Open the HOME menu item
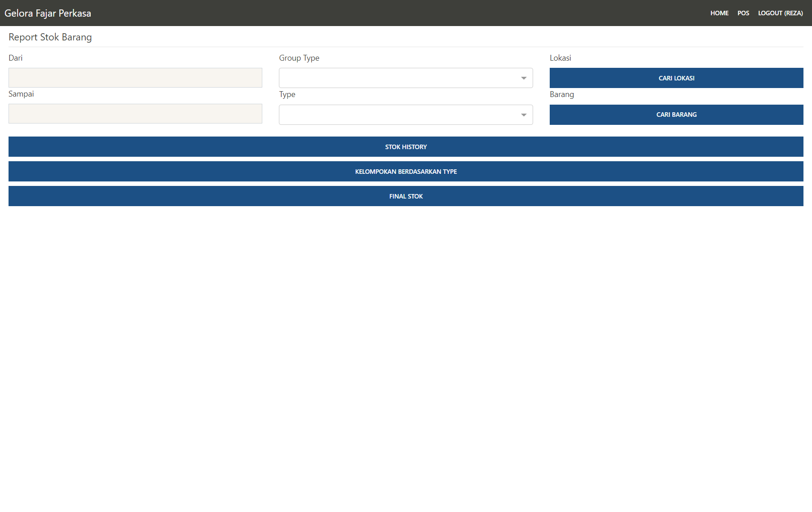The width and height of the screenshot is (812, 512). (x=719, y=13)
